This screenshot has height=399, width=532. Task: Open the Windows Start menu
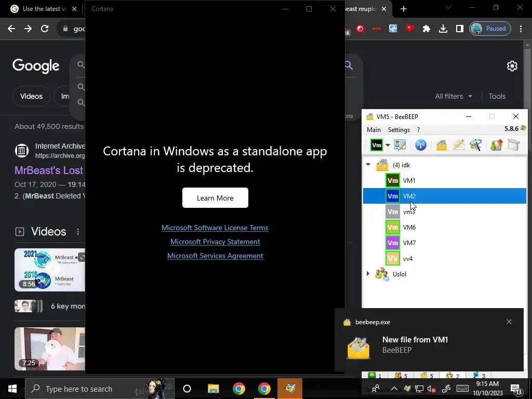coord(12,389)
